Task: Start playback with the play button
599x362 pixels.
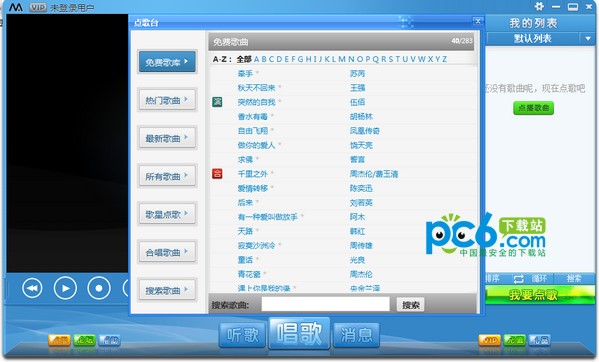Action: pos(65,288)
